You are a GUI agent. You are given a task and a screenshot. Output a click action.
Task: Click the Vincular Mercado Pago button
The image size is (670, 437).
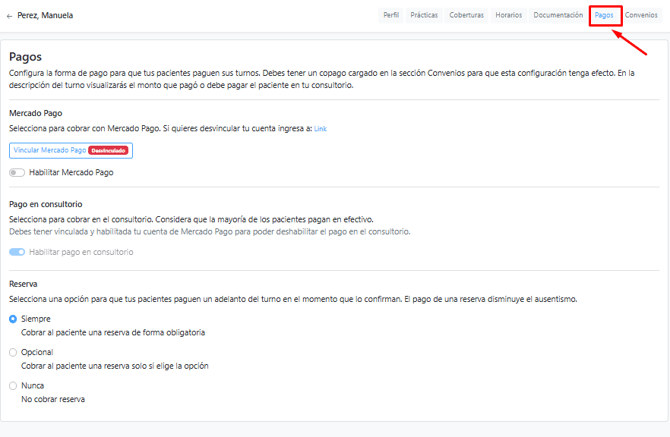(x=71, y=150)
